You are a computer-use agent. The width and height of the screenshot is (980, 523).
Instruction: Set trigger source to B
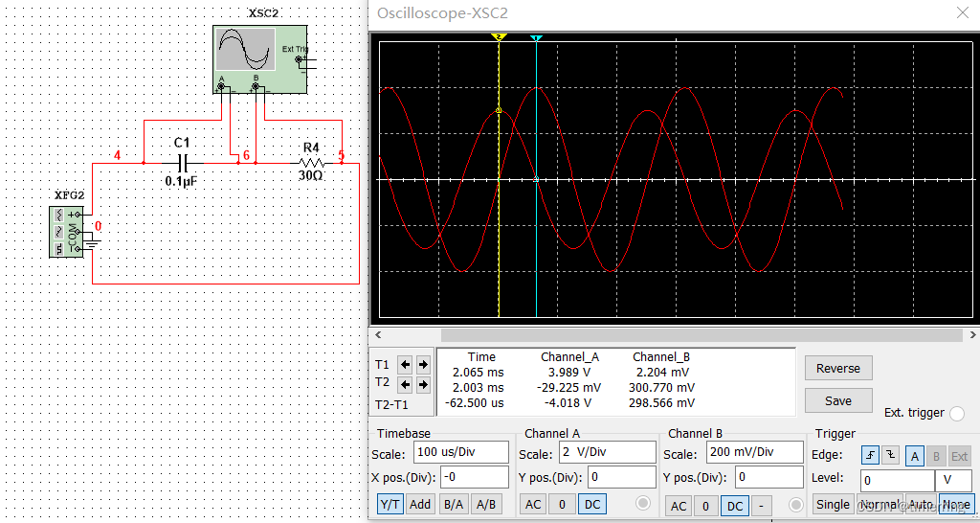936,456
